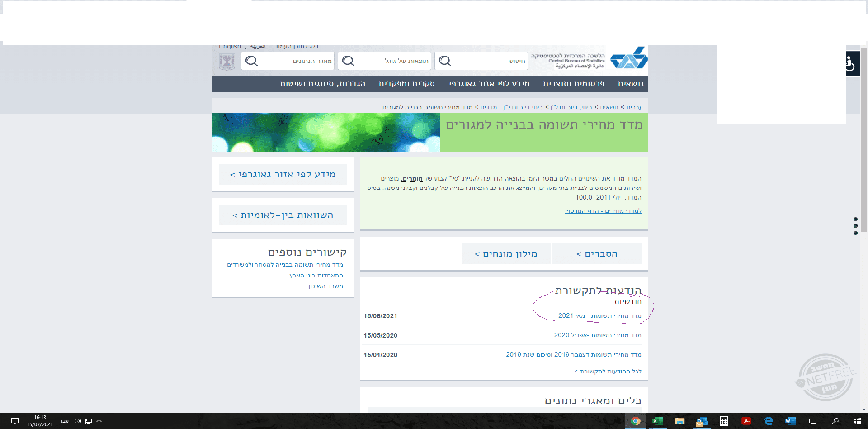Image resolution: width=868 pixels, height=429 pixels.
Task: Open the סקרים ומפקדים navigation menu
Action: click(x=407, y=84)
